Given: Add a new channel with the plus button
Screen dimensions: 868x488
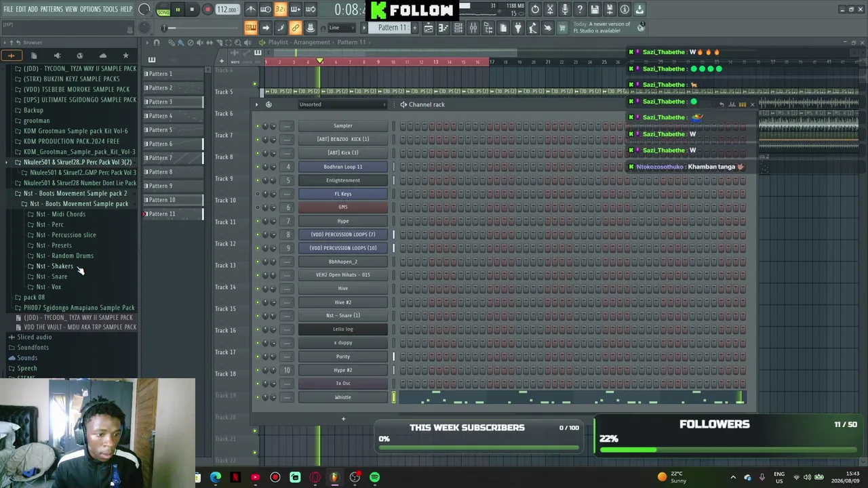Looking at the screenshot, I should tap(343, 418).
